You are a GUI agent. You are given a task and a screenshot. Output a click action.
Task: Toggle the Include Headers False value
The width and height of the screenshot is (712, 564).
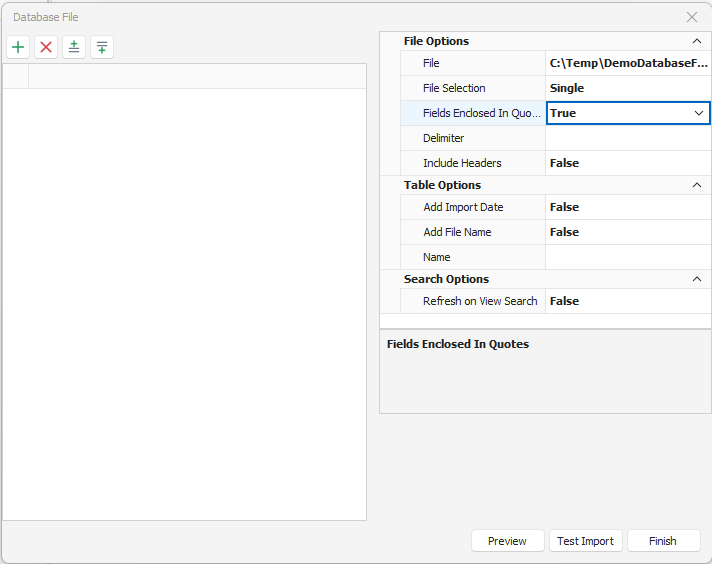[628, 163]
